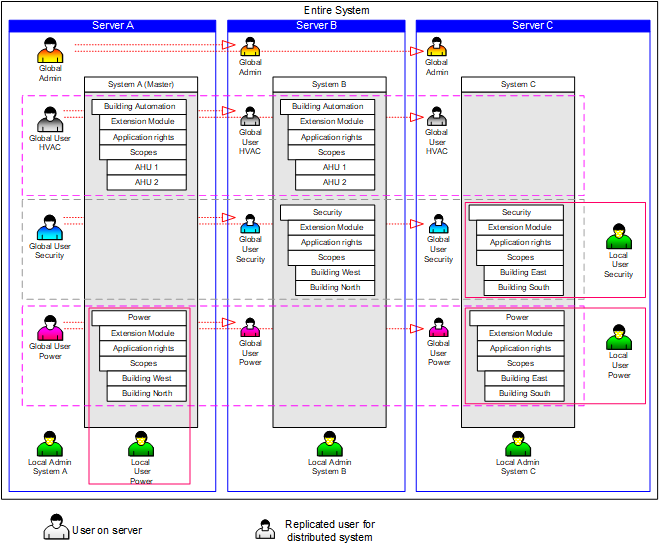Click the Power box in System C
The height and width of the screenshot is (549, 659).
[x=517, y=317]
